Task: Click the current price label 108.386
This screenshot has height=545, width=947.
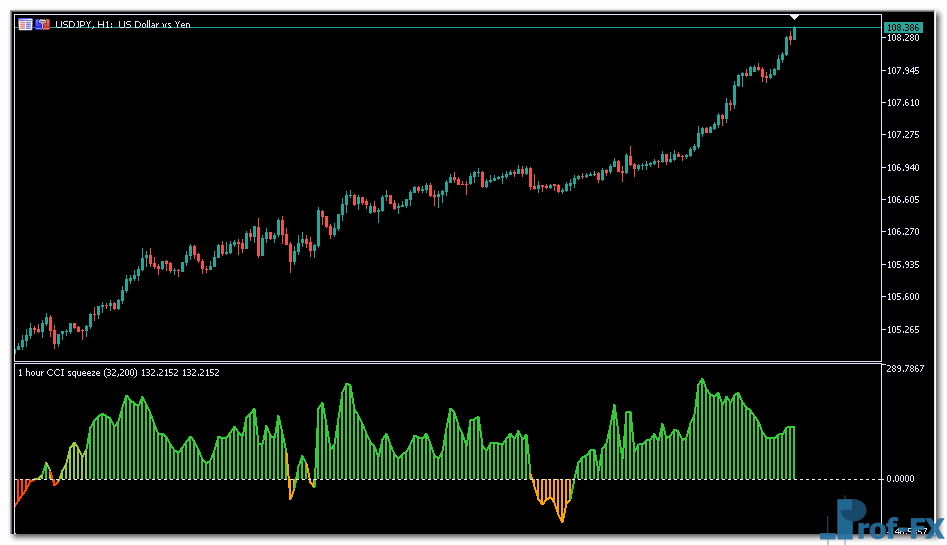Action: click(x=903, y=26)
